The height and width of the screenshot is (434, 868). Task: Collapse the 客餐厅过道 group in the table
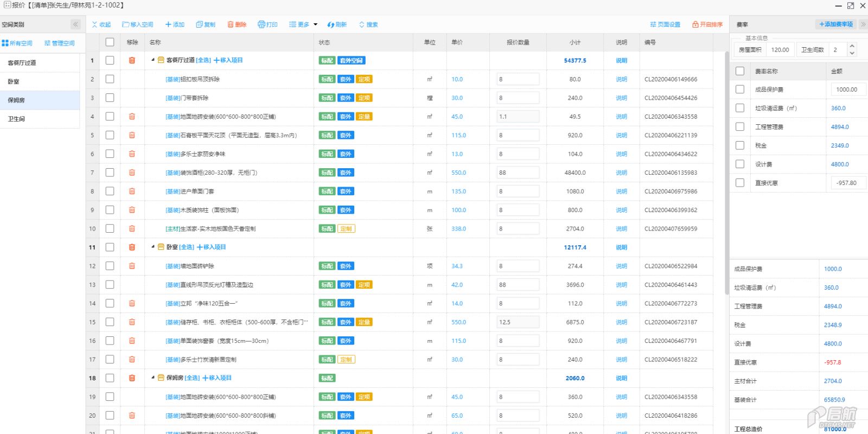[x=153, y=60]
